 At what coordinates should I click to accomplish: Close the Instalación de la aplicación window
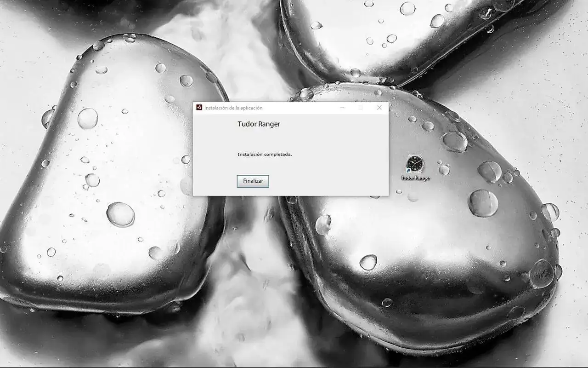pos(379,108)
